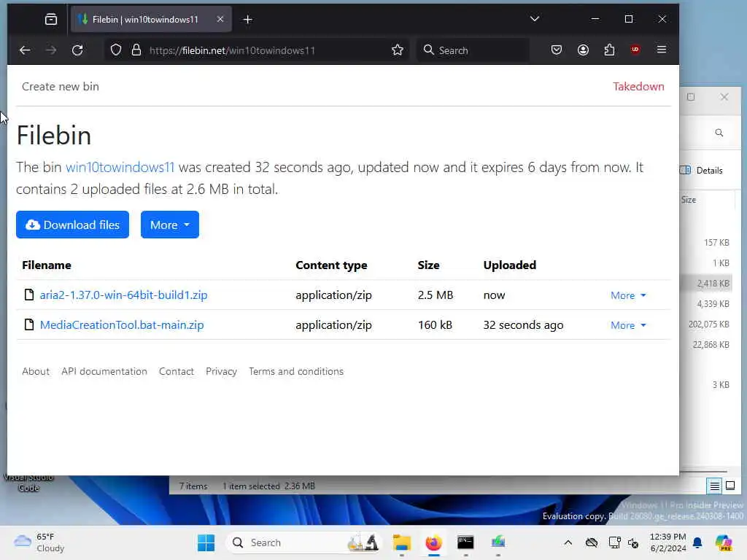Click the Download files button
The height and width of the screenshot is (560, 747).
72,225
